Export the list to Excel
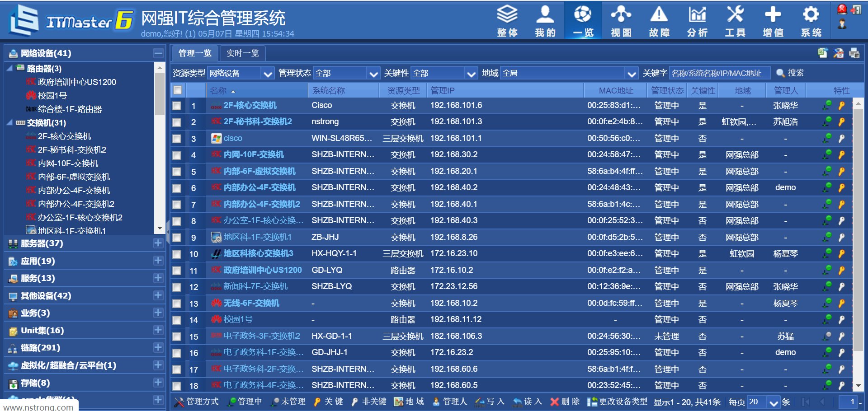Viewport: 868px width, 411px height. [822, 53]
